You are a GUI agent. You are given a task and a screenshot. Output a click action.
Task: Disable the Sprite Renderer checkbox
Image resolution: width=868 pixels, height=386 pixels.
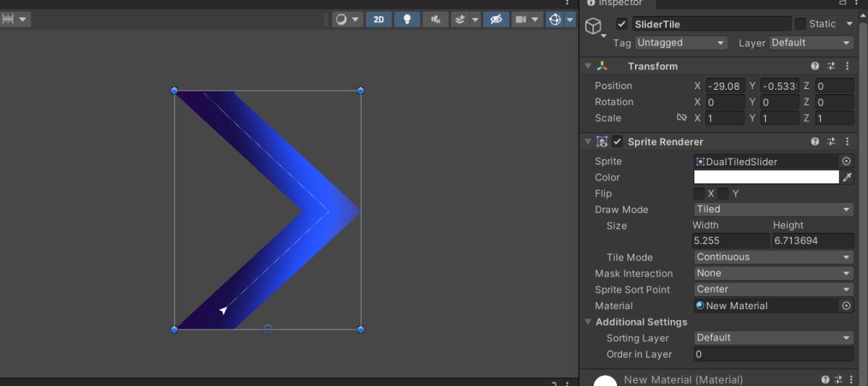click(x=617, y=142)
